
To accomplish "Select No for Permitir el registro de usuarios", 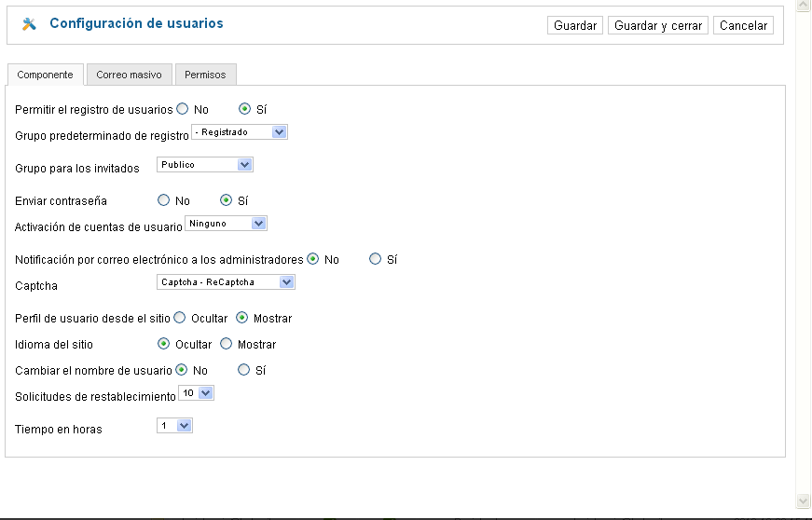I will coord(183,109).
